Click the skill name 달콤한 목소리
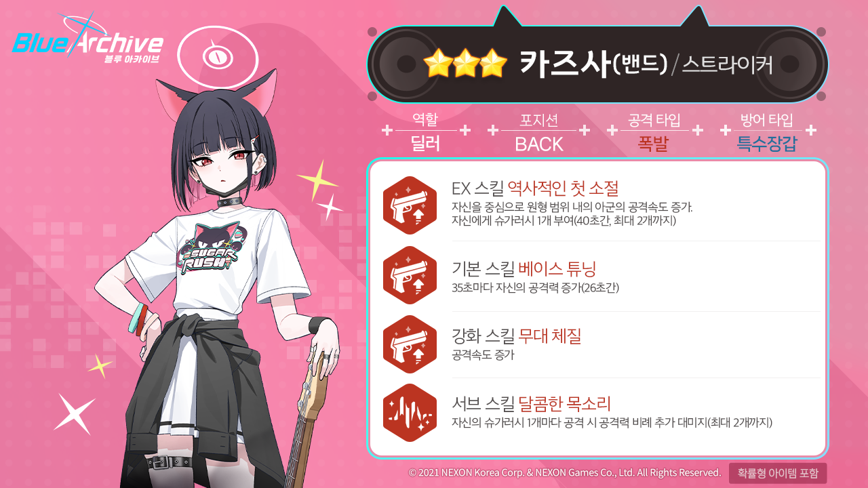 [x=565, y=405]
